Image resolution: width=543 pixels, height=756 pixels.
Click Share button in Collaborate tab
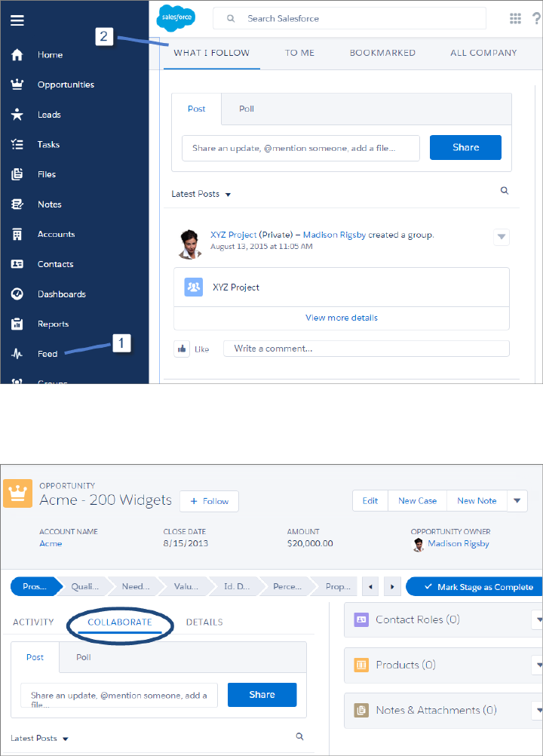pyautogui.click(x=262, y=695)
